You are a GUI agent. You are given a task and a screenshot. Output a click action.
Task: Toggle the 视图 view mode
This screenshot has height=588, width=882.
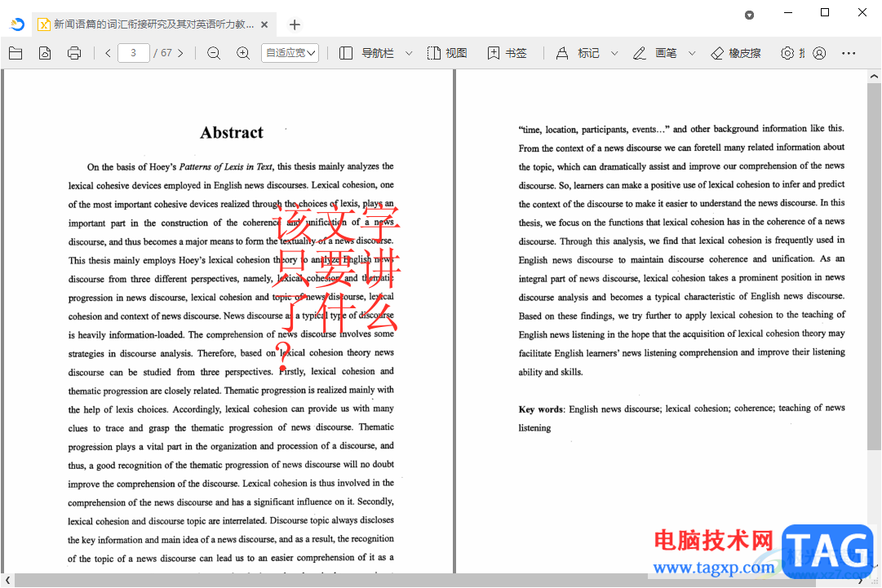(447, 53)
